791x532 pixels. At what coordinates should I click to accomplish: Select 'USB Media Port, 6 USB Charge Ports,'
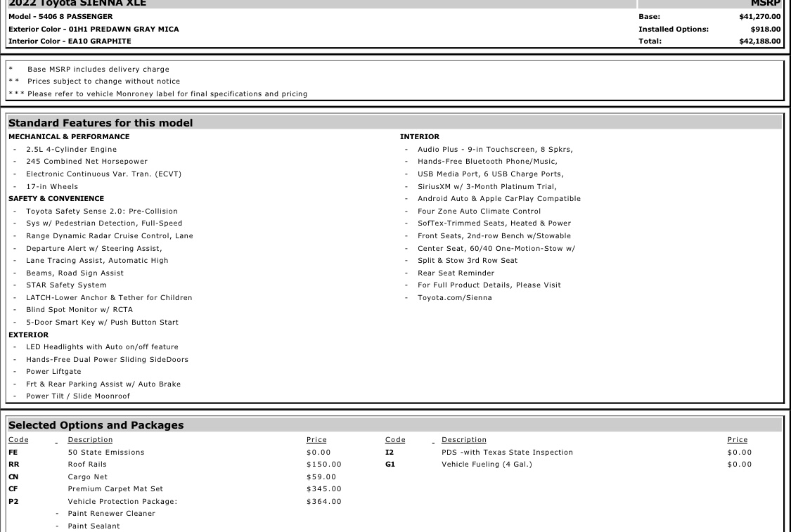[x=490, y=174]
